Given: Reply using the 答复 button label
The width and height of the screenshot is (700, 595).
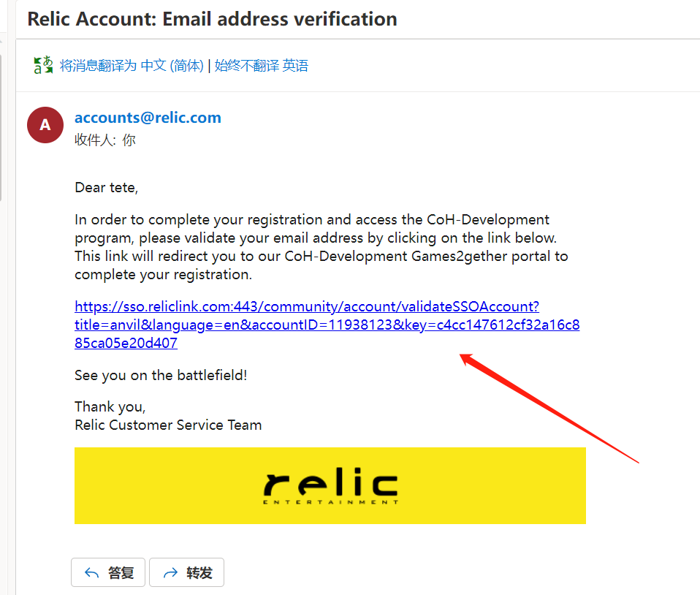Looking at the screenshot, I should click(x=121, y=572).
